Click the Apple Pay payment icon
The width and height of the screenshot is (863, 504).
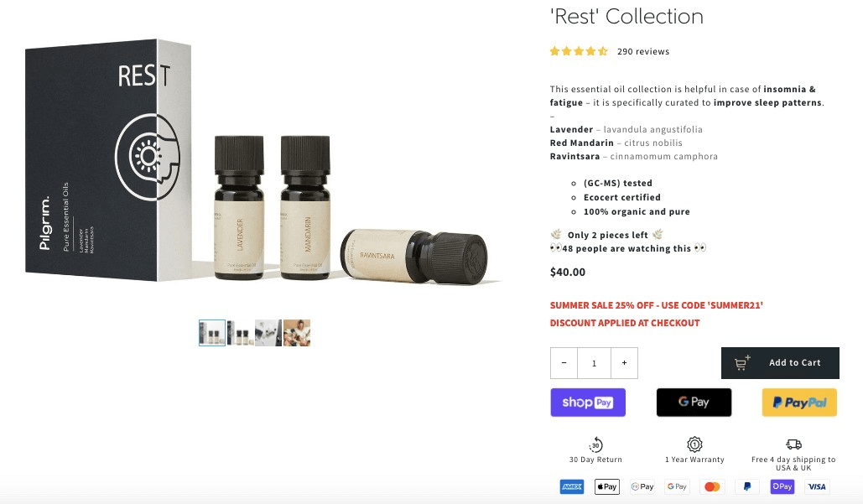[x=606, y=486]
